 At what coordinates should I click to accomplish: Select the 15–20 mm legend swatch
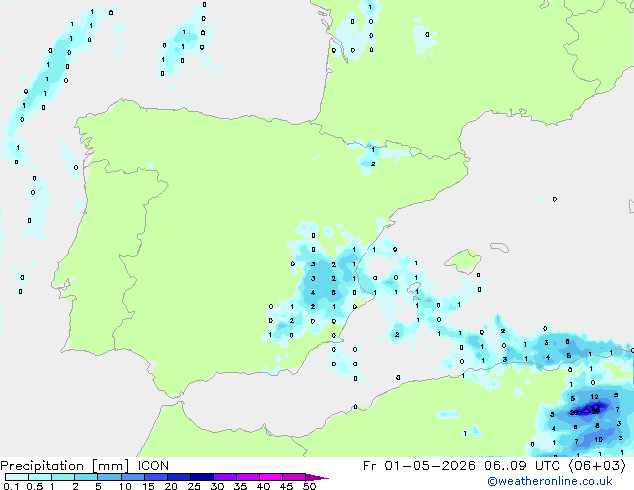pyautogui.click(x=155, y=477)
